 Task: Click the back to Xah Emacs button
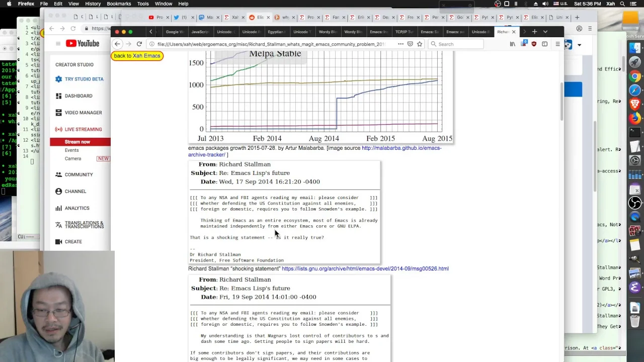(137, 56)
